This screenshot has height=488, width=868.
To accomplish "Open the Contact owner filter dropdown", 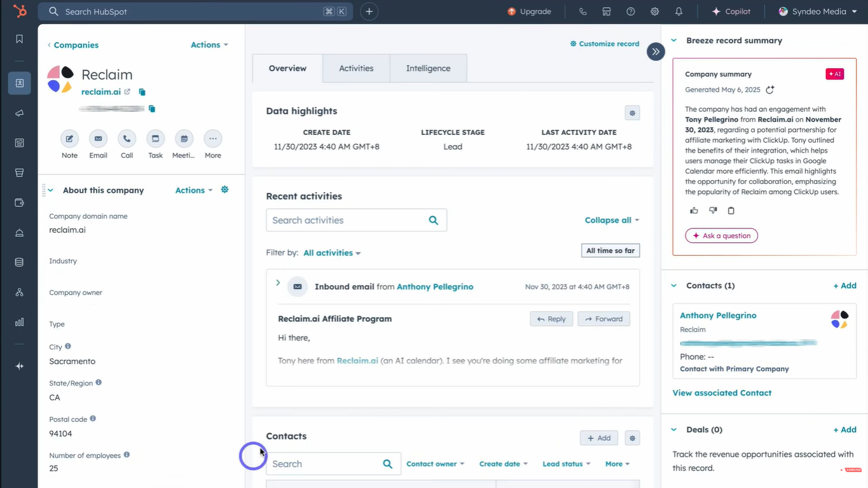I will point(435,464).
